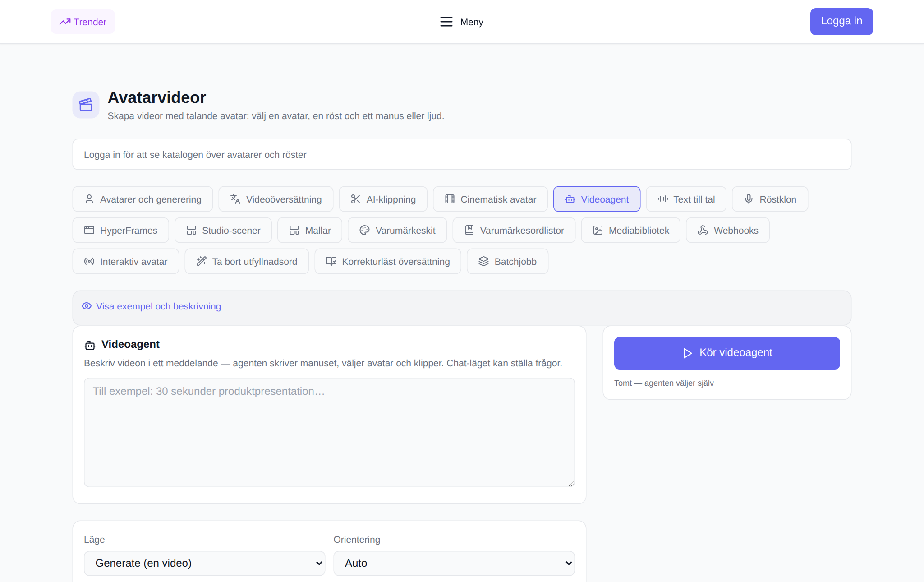The image size is (924, 582).
Task: Switch to the Webhooks tab
Action: pyautogui.click(x=728, y=230)
